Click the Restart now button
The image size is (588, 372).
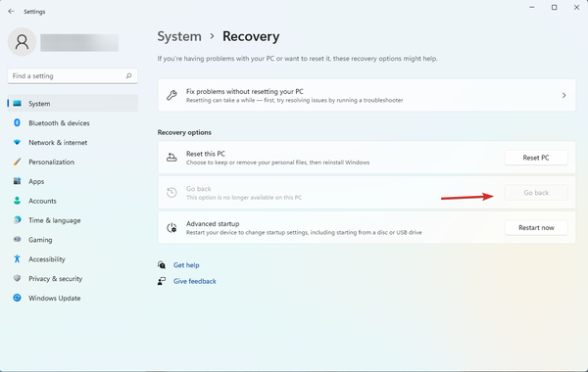[536, 227]
